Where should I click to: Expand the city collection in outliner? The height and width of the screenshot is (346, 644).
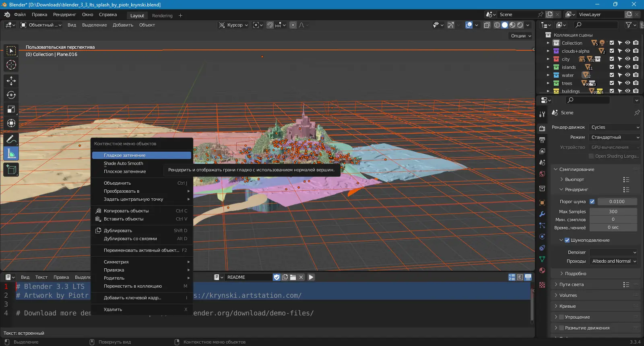coord(548,59)
